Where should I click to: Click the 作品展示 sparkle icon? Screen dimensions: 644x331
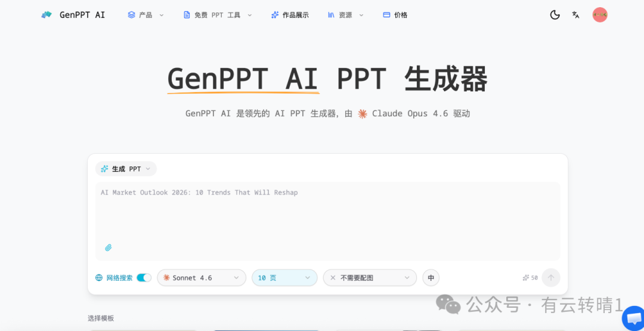click(x=275, y=15)
